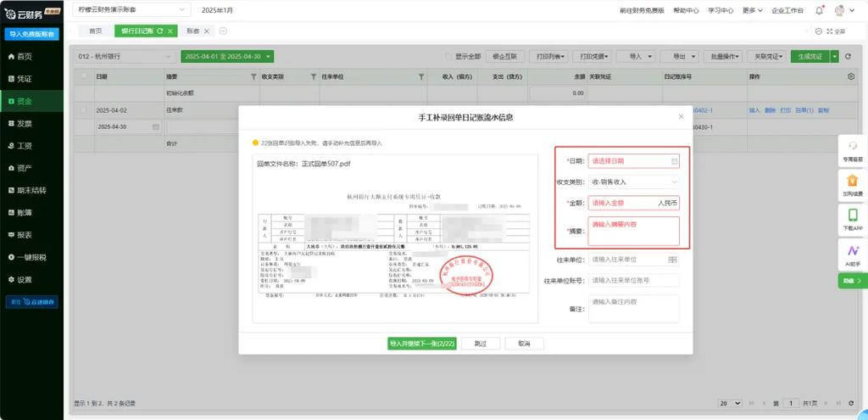Switch to the 银行日记账 tab
The height and width of the screenshot is (420, 868).
pos(136,31)
